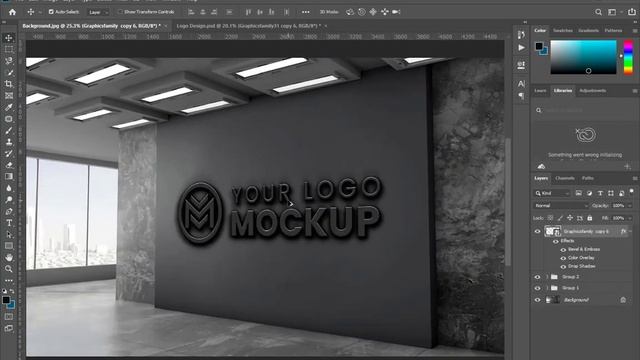Select the Rectangle shape tool

pos(9,246)
